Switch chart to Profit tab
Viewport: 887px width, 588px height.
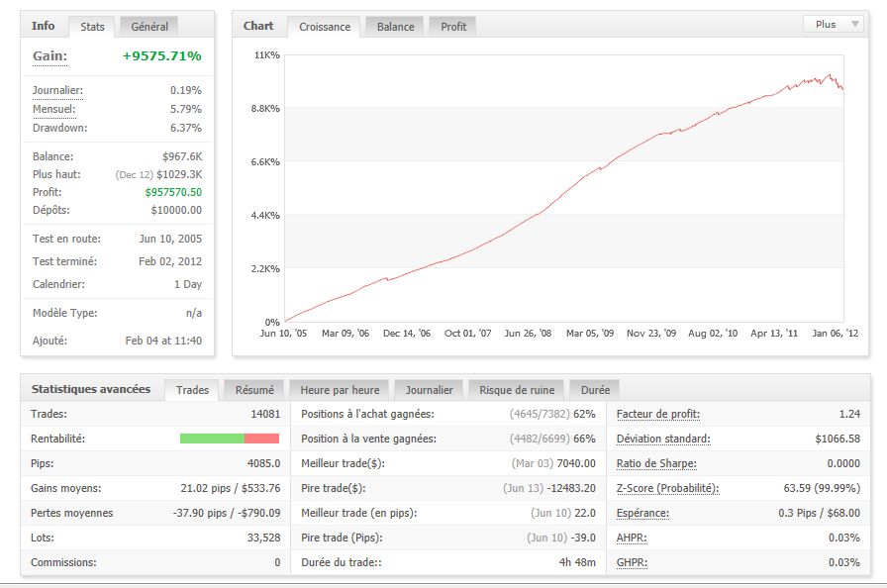pyautogui.click(x=453, y=27)
